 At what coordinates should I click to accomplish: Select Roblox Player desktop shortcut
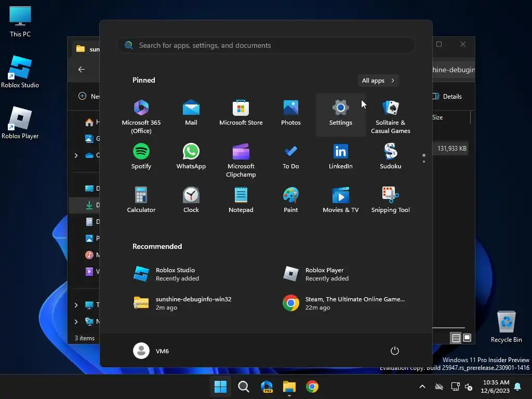(20, 123)
